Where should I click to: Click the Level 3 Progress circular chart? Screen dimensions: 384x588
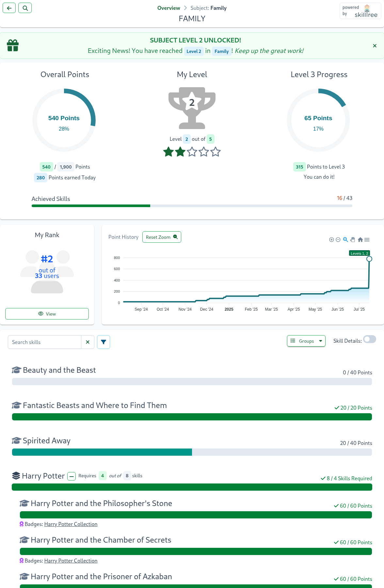click(318, 120)
